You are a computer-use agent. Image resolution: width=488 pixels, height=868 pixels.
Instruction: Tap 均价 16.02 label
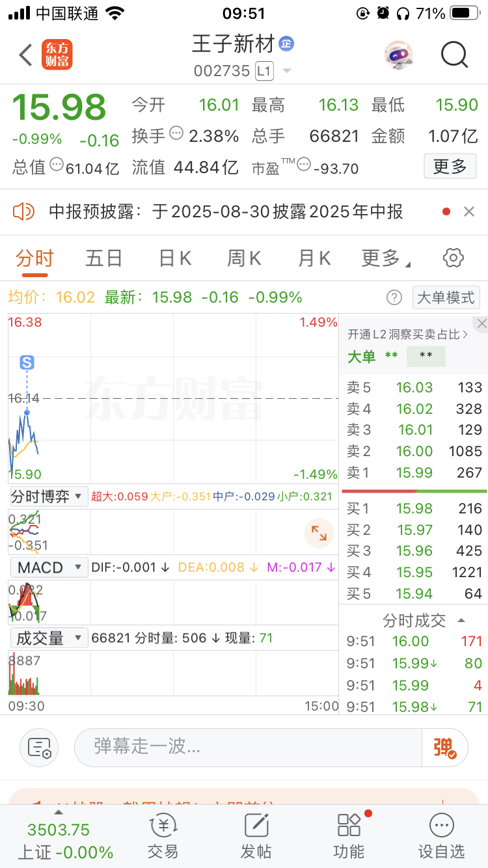[51, 297]
